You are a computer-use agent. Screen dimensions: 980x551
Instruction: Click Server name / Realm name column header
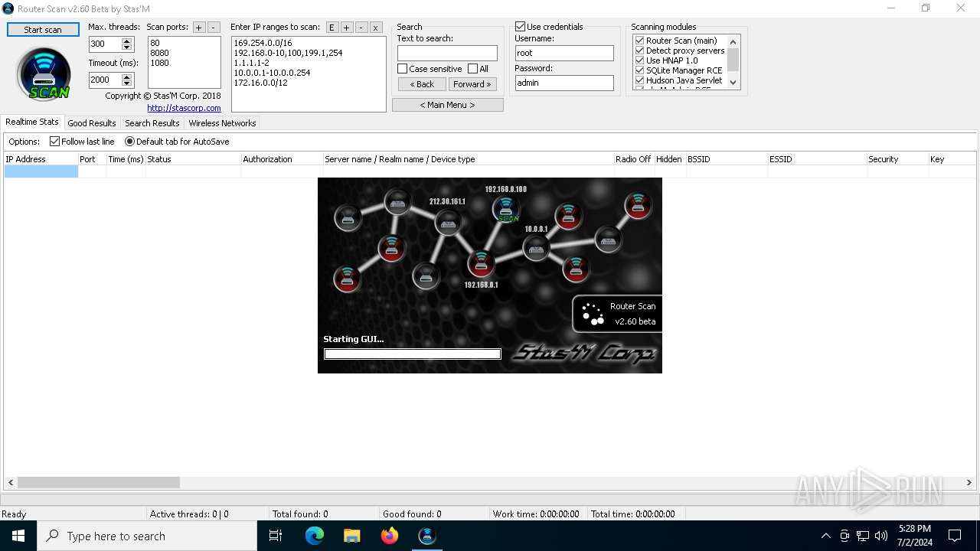tap(469, 159)
